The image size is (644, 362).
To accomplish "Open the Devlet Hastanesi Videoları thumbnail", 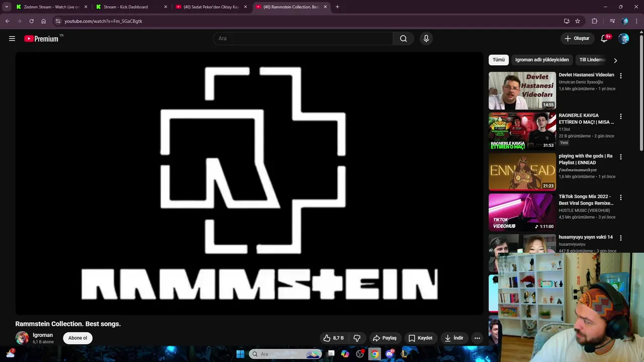I will pyautogui.click(x=522, y=90).
